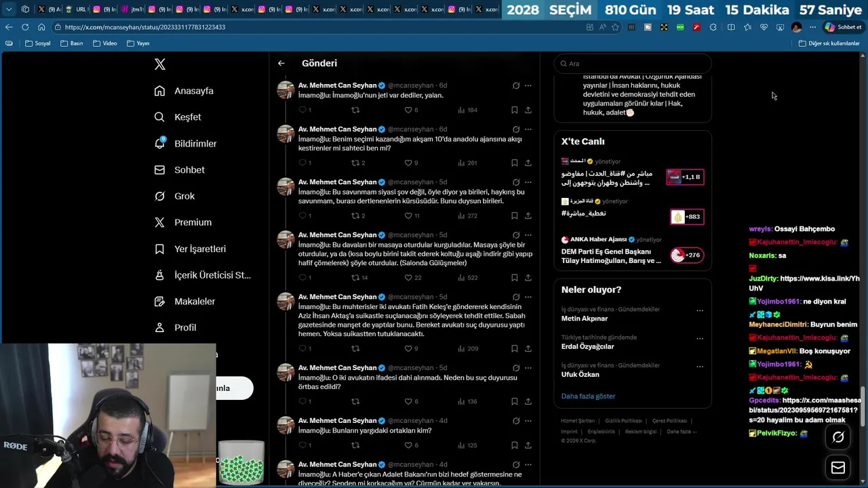Open more menu on 'siyasi şov' tweet
Screen dimensions: 868x488
coord(528,182)
